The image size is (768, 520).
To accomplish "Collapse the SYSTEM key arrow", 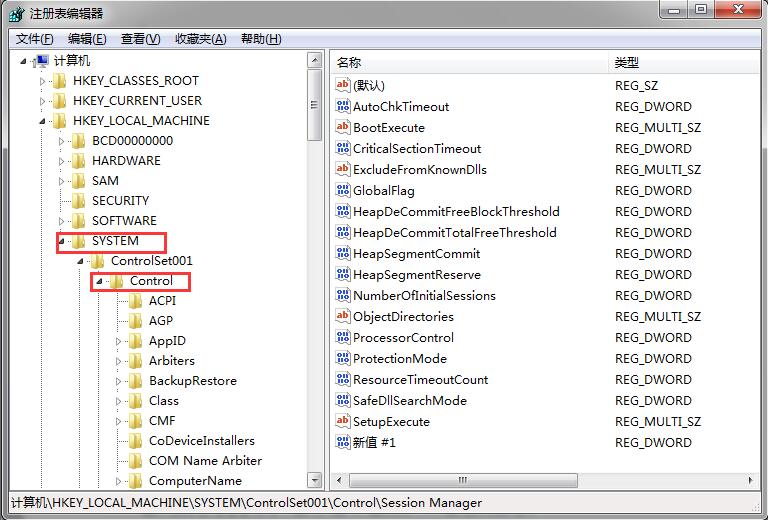I will [x=61, y=241].
